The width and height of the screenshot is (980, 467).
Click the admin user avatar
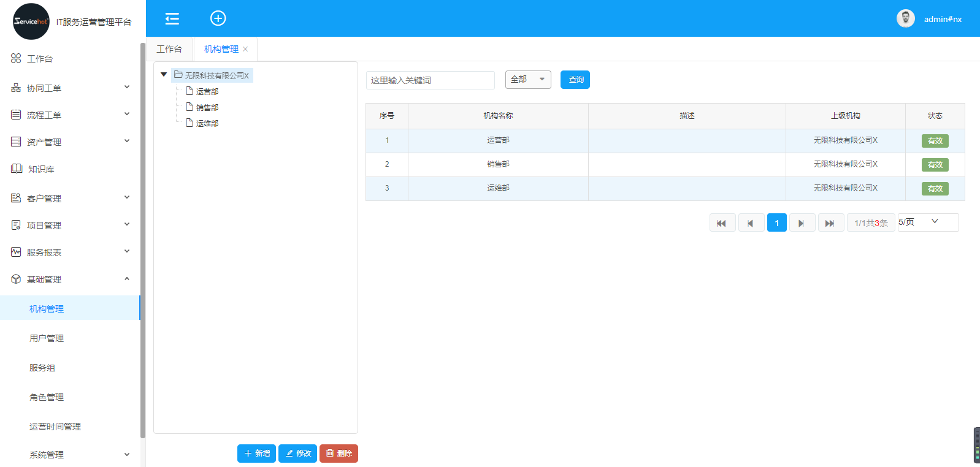click(905, 18)
